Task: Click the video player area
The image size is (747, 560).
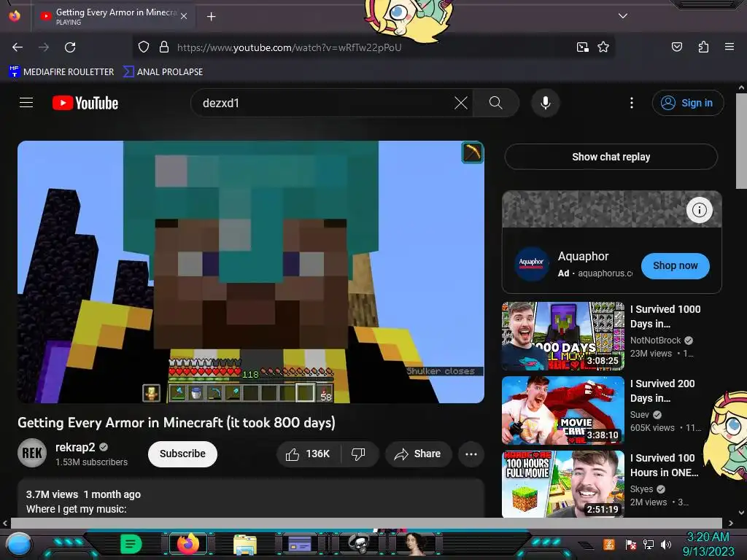Action: (x=251, y=272)
